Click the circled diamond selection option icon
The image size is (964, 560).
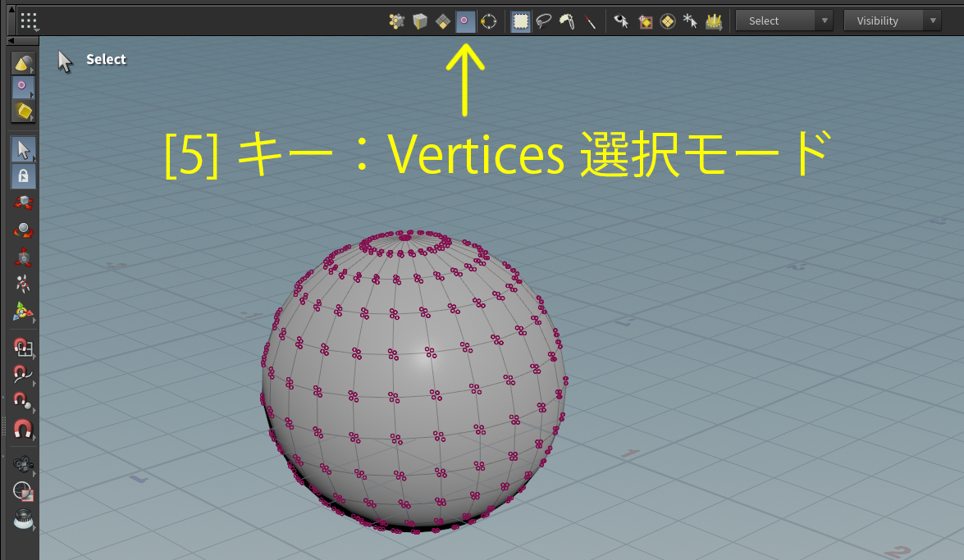[x=668, y=21]
